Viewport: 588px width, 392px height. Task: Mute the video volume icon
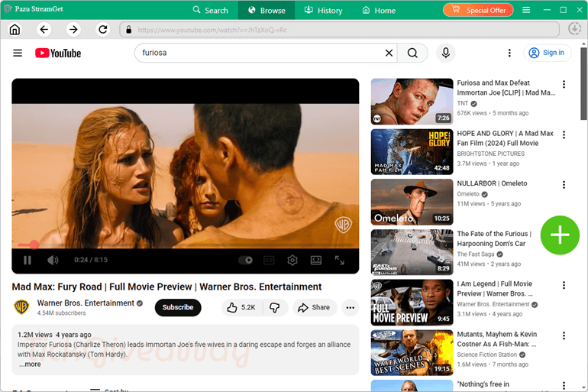click(53, 260)
